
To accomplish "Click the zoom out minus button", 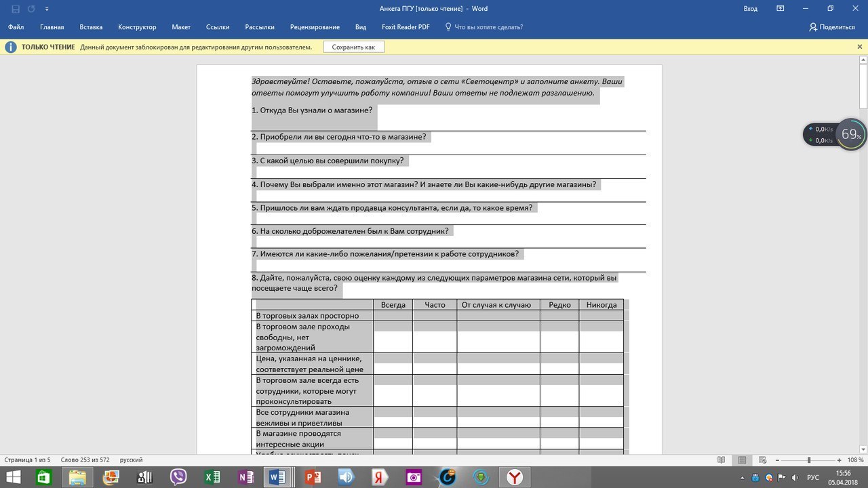I will (x=777, y=460).
